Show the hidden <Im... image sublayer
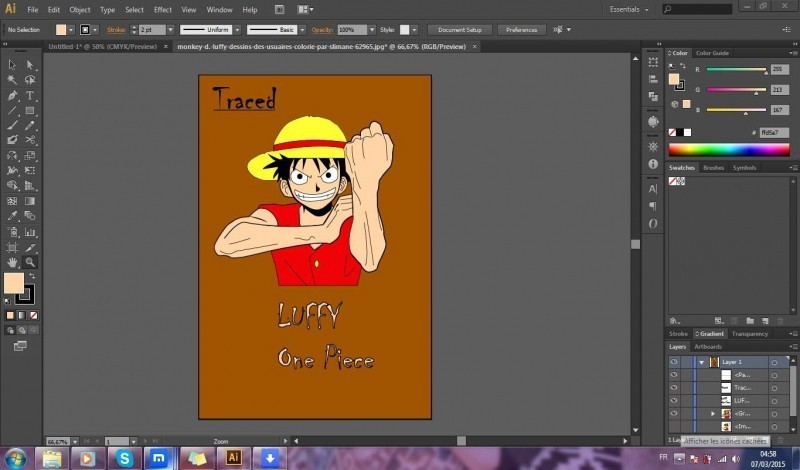 pyautogui.click(x=674, y=427)
